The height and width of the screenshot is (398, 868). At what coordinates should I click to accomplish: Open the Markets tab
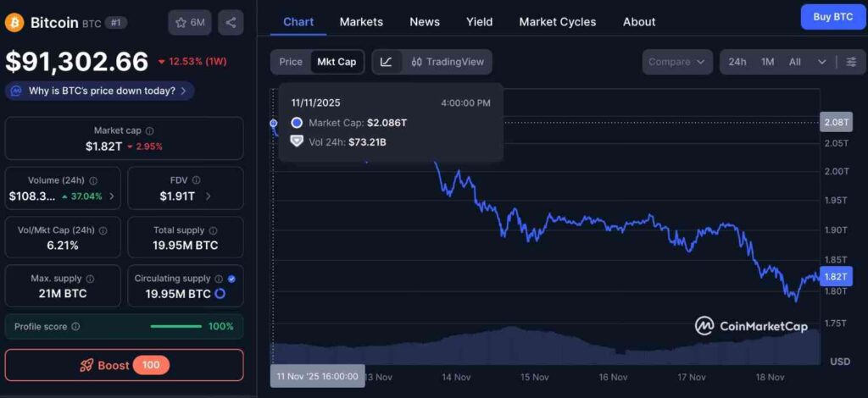click(x=361, y=22)
